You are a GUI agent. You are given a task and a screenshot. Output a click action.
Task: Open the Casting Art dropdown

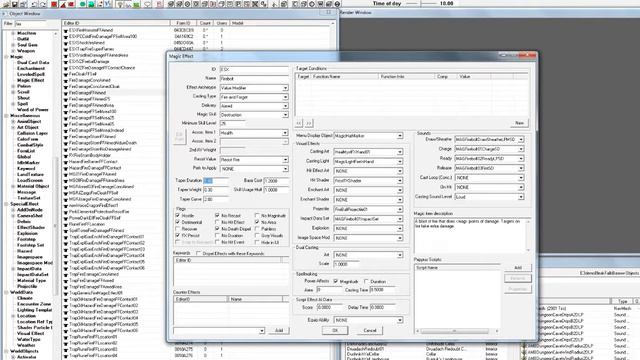coord(400,152)
